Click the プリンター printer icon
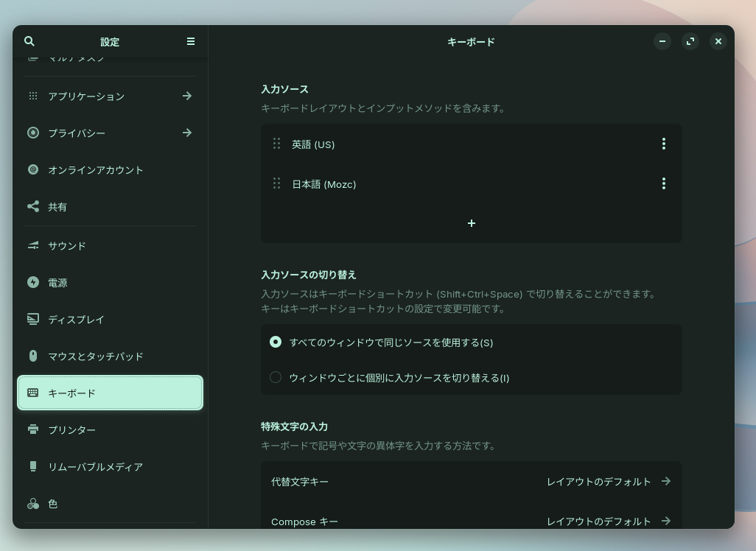 tap(32, 429)
